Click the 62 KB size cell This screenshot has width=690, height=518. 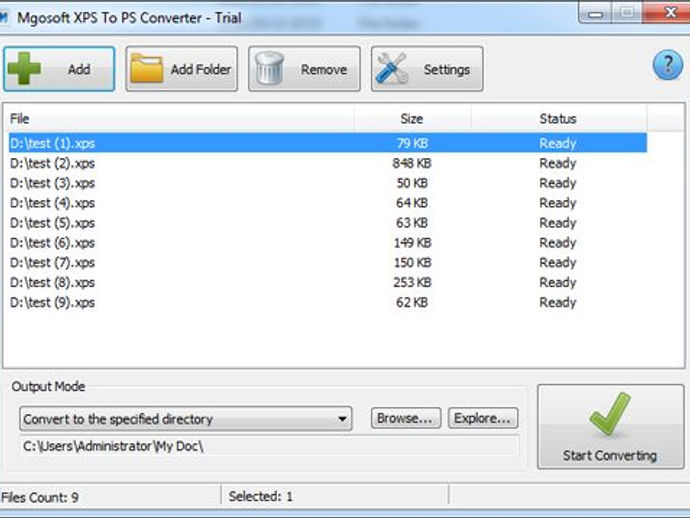pos(412,302)
